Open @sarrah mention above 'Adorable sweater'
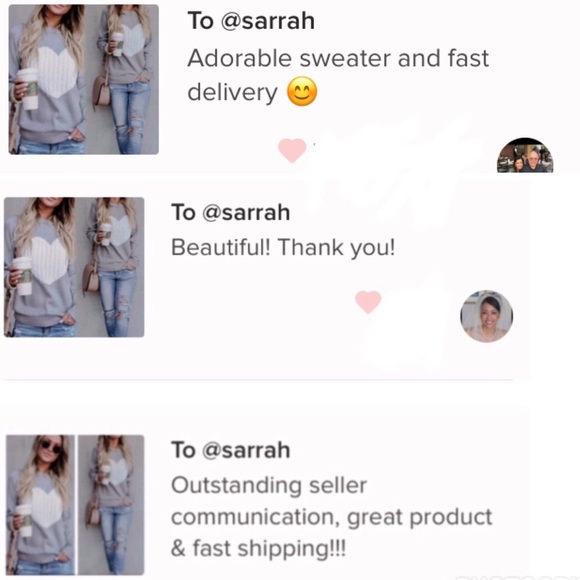 click(x=267, y=21)
